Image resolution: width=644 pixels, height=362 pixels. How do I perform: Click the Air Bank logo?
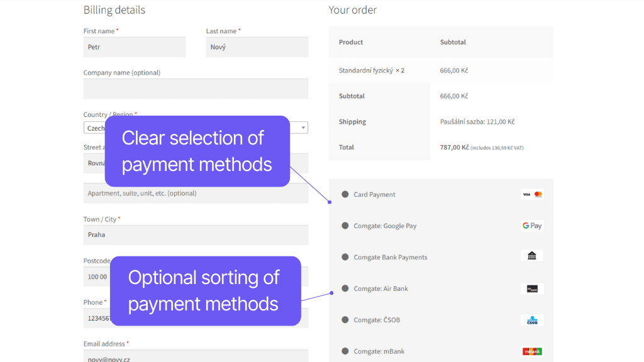click(532, 288)
